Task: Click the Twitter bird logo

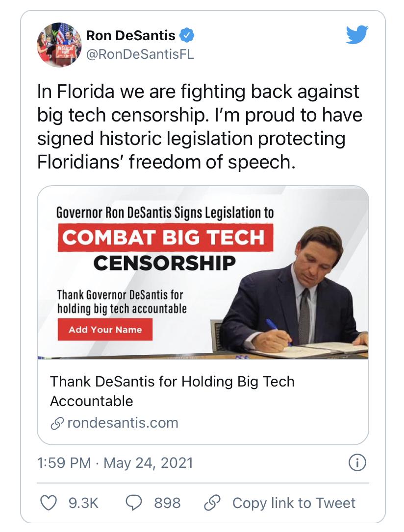Action: point(356,35)
